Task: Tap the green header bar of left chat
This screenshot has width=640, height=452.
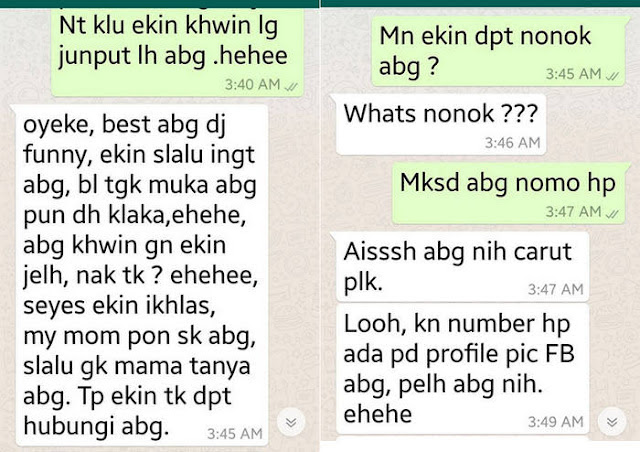Action: tap(160, 4)
